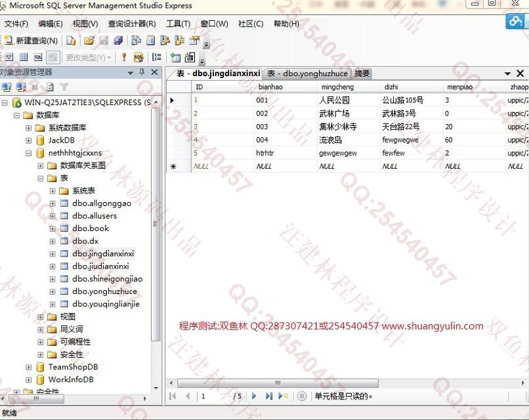Close the 对象资源管理器 panel

click(154, 72)
